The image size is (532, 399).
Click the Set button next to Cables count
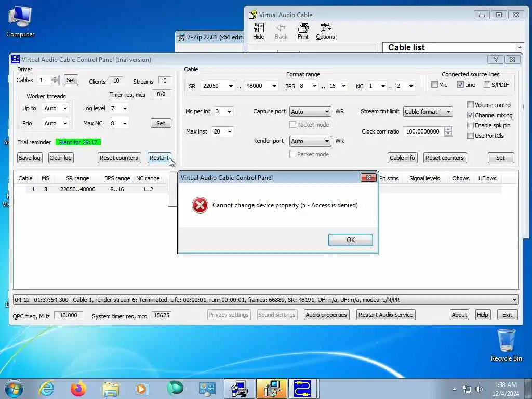tap(71, 80)
